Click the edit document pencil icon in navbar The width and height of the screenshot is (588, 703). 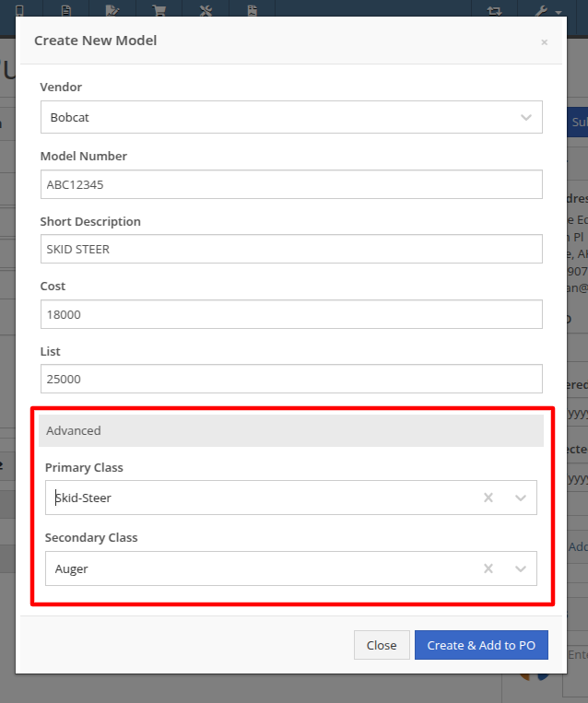(112, 10)
